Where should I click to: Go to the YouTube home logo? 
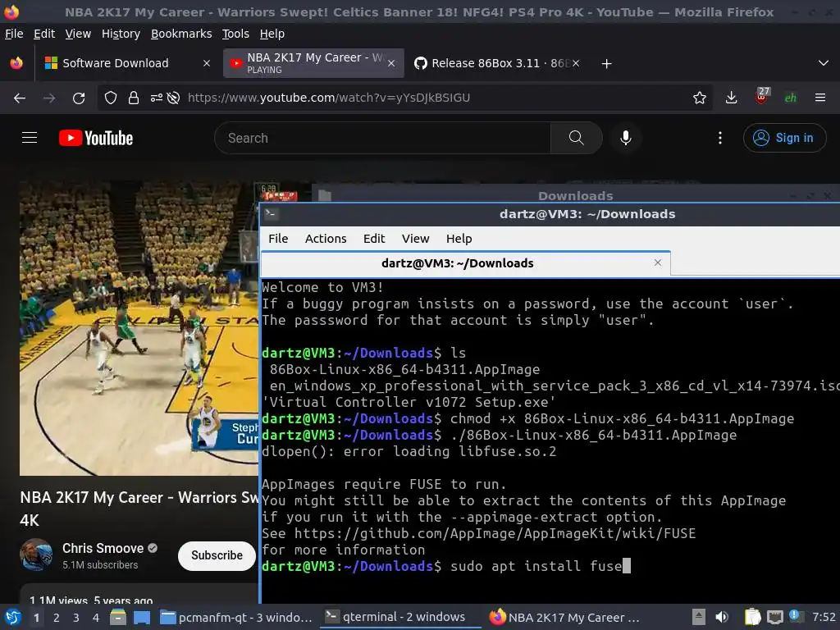pyautogui.click(x=96, y=138)
